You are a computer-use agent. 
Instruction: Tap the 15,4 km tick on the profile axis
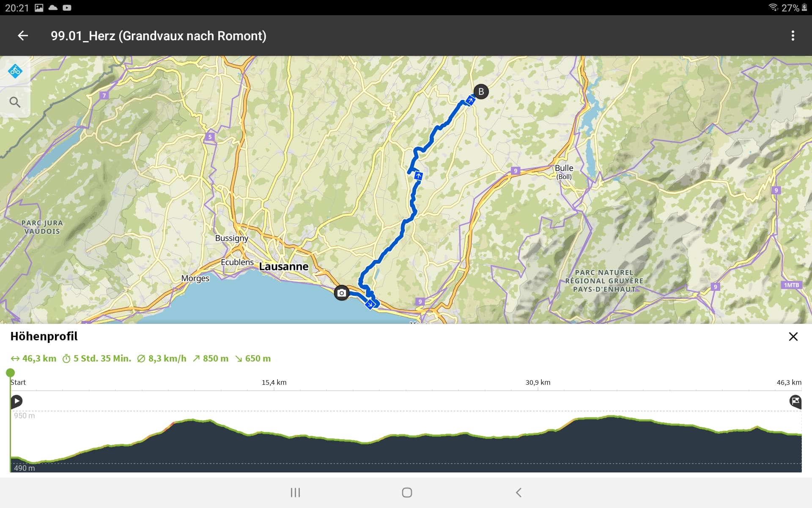point(274,383)
